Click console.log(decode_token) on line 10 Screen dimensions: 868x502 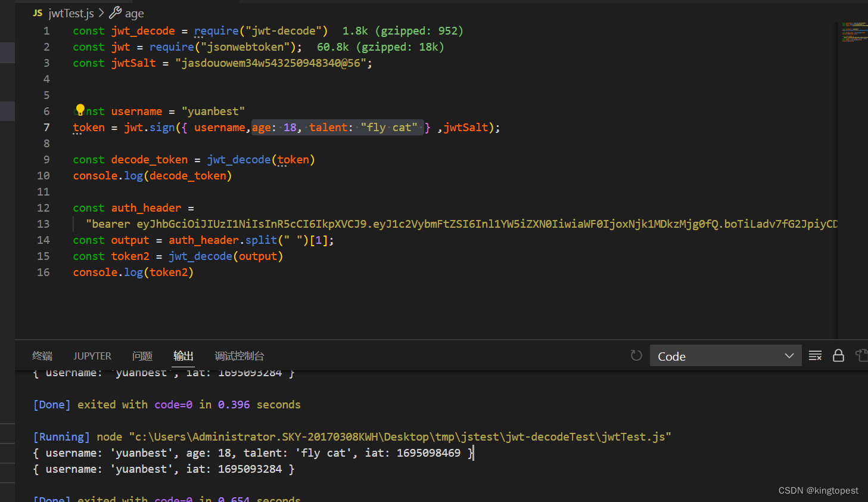click(x=153, y=175)
